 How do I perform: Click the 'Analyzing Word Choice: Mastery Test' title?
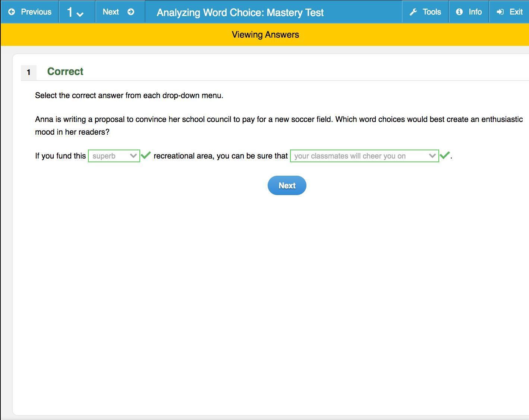(x=240, y=13)
